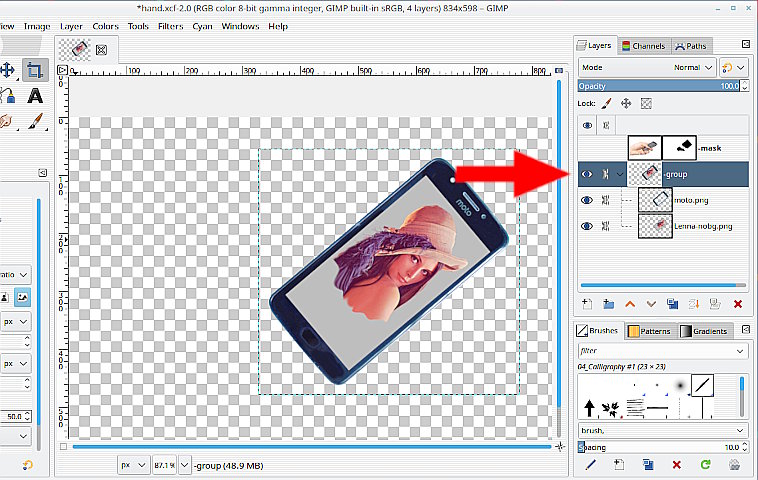Adjust the layer Opacity slider
758x480 pixels.
(x=662, y=86)
